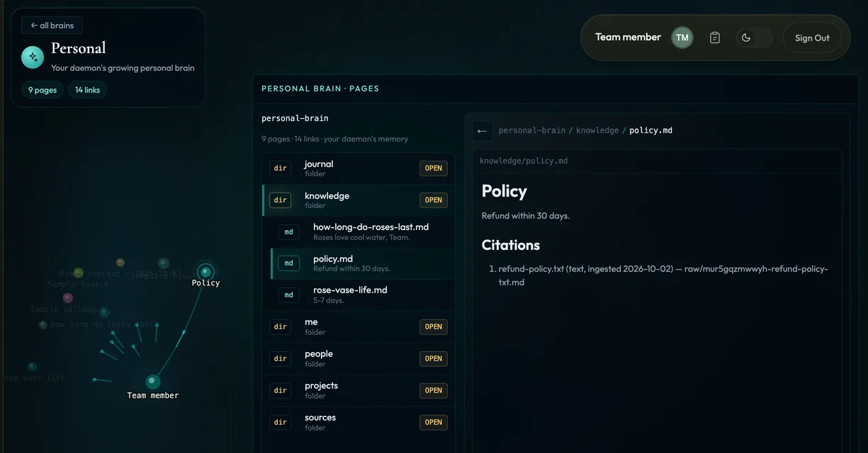Click the dir badge of the journal folder
This screenshot has height=453, width=868.
281,168
